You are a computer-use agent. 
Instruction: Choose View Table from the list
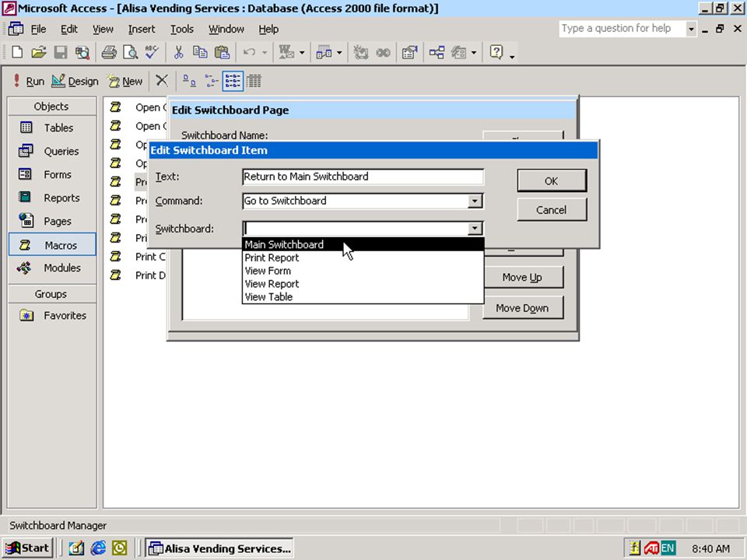coord(363,296)
